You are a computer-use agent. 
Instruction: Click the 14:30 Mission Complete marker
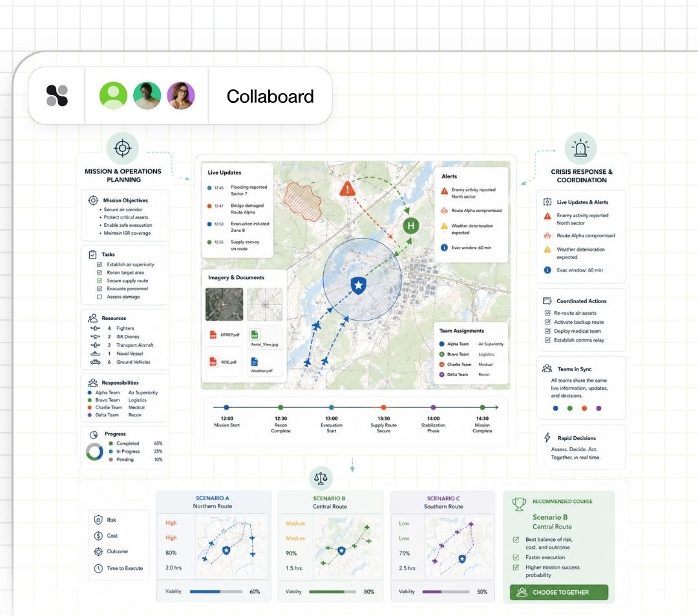(x=482, y=407)
